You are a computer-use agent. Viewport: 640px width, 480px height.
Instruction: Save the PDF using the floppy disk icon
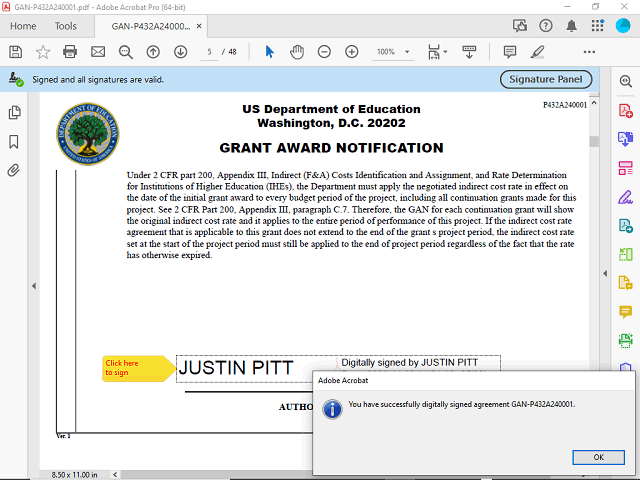point(15,51)
